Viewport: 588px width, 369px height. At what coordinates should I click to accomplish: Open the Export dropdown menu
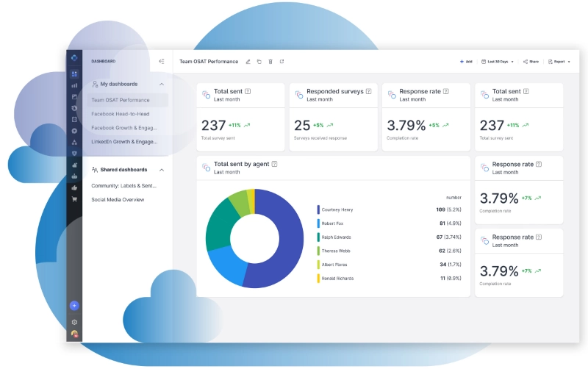(x=559, y=62)
